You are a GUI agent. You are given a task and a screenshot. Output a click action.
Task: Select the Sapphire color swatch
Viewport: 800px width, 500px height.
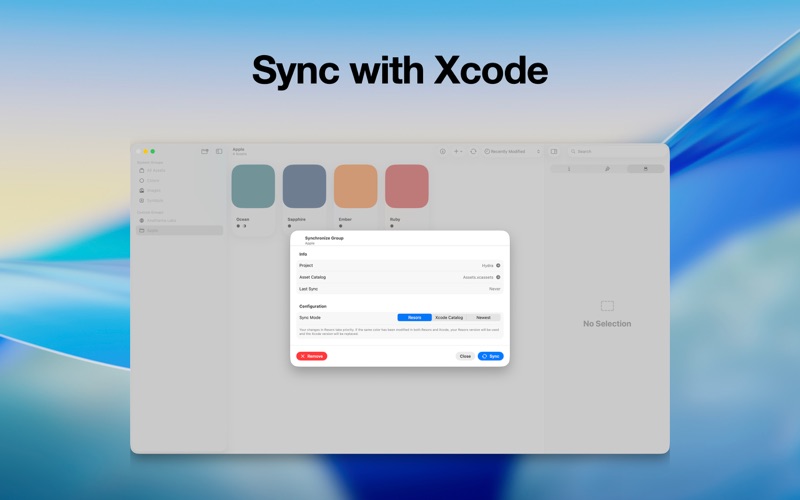point(305,186)
